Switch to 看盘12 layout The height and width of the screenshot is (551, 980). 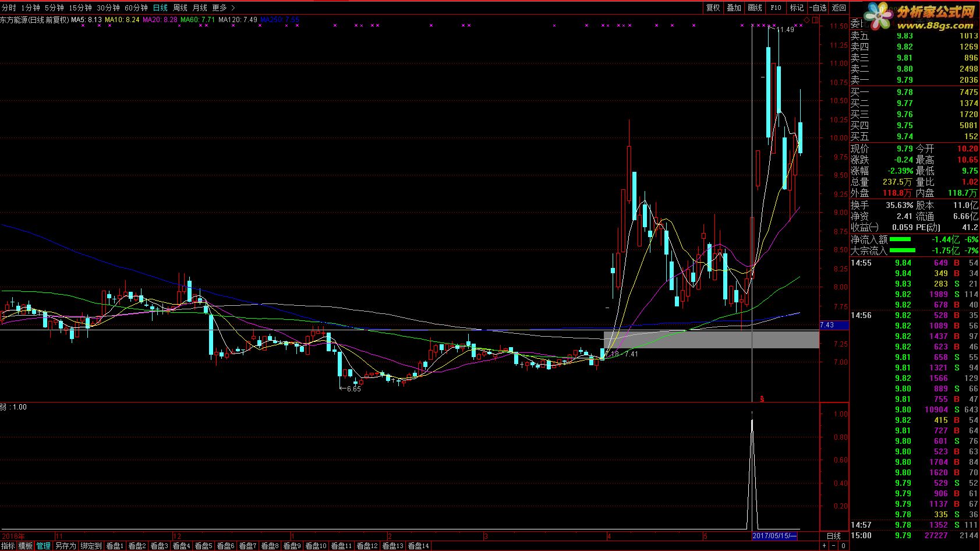pyautogui.click(x=367, y=546)
